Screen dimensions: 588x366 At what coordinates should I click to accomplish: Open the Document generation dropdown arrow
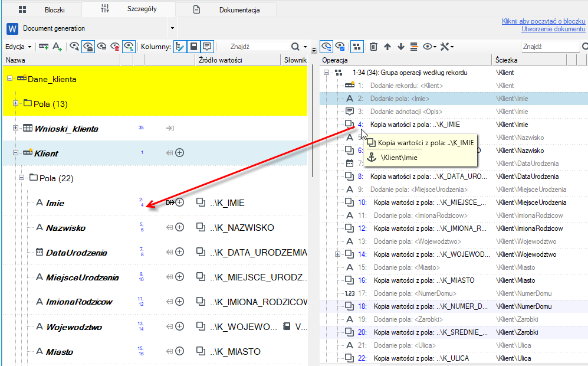[172, 28]
